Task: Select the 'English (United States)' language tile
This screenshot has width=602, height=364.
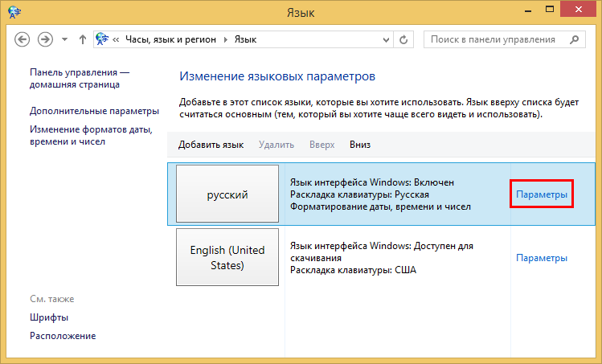Action: point(227,257)
